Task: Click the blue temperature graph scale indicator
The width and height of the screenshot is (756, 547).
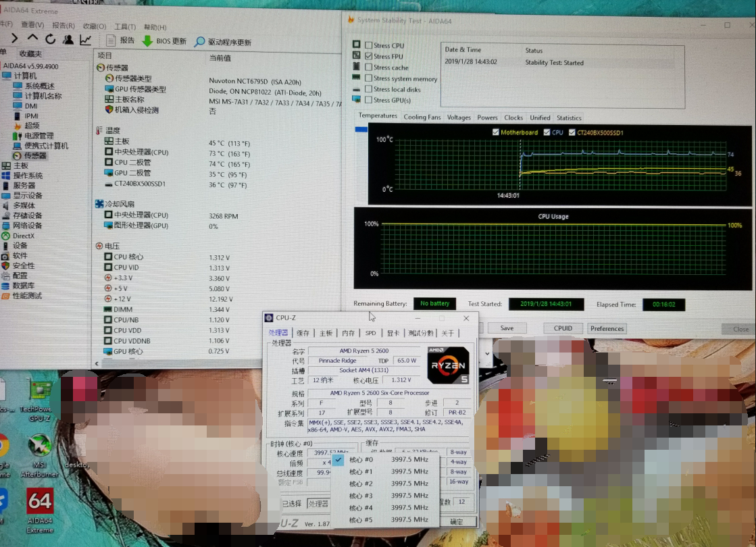Action: coord(361,129)
